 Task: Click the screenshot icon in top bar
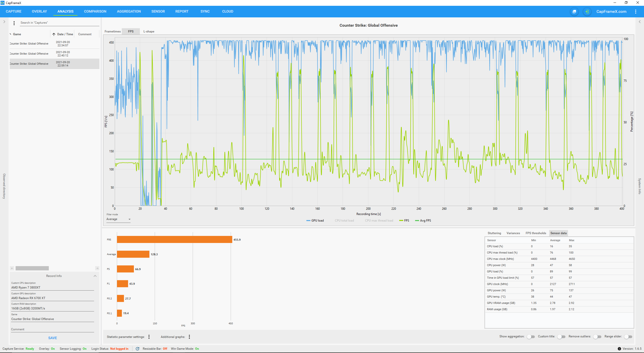pyautogui.click(x=574, y=12)
